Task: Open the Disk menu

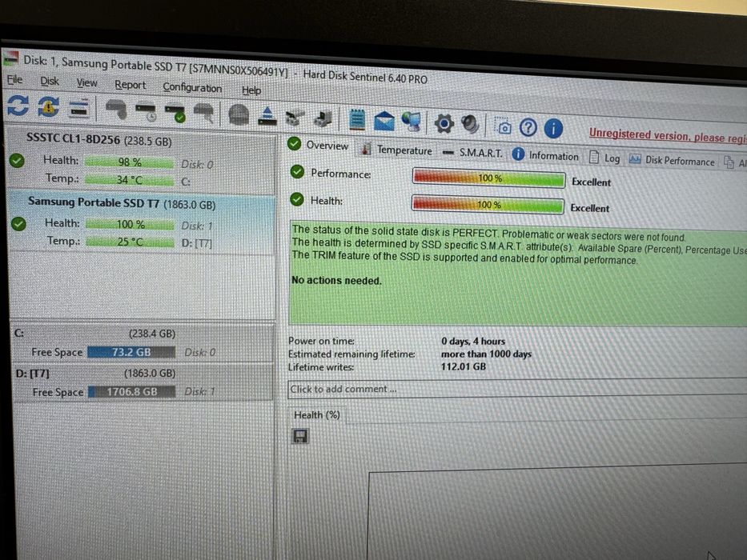Action: (50, 82)
